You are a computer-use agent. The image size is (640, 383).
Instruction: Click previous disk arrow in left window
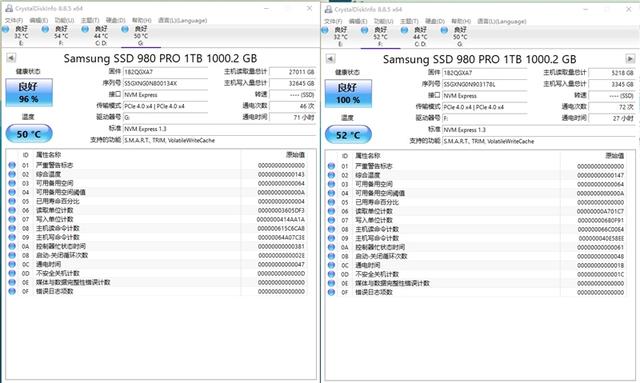click(x=11, y=58)
